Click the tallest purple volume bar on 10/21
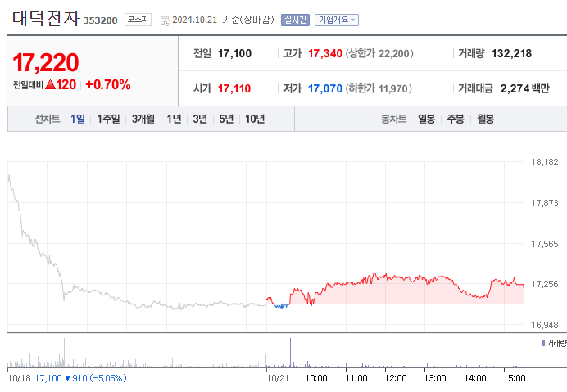Image resolution: width=567 pixels, height=392 pixels. tap(290, 353)
